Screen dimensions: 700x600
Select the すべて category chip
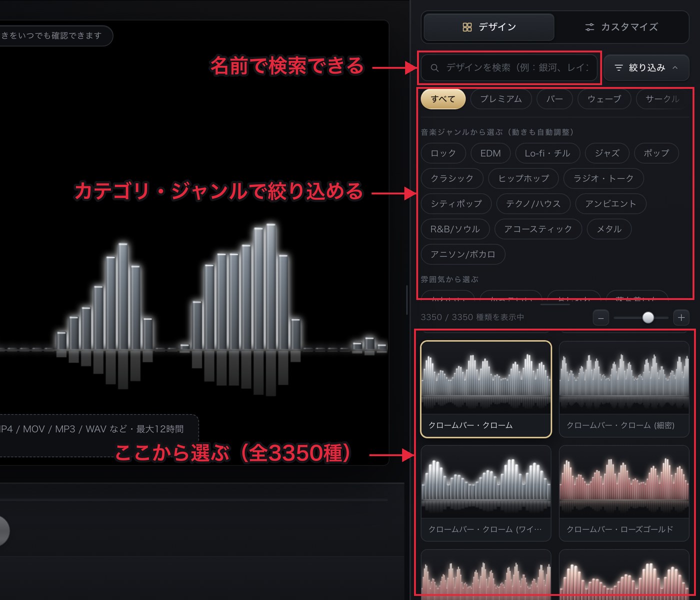pos(443,99)
